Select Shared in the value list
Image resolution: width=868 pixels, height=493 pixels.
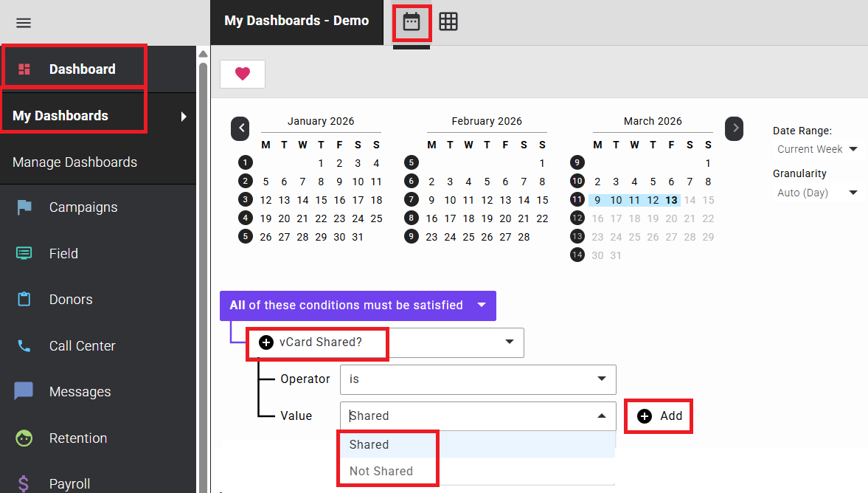pyautogui.click(x=369, y=444)
